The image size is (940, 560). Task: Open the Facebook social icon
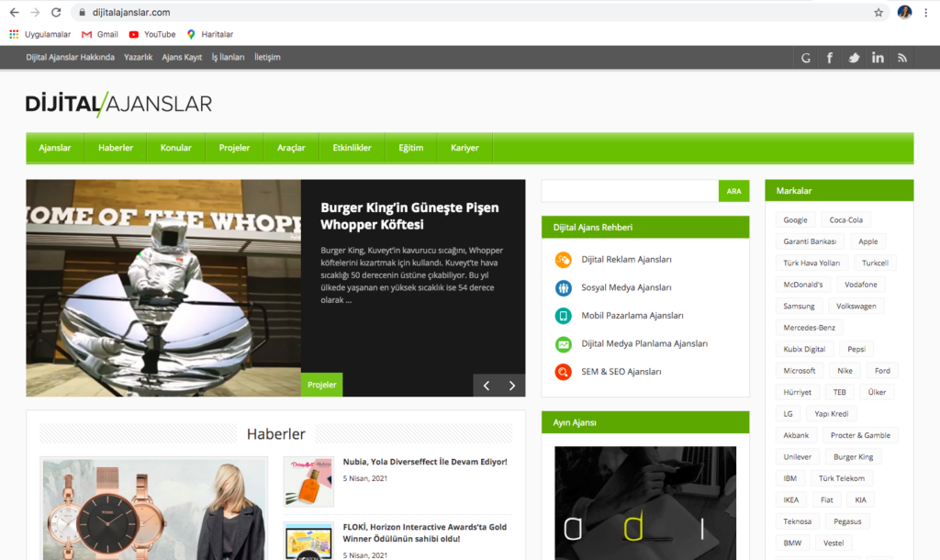pos(830,58)
